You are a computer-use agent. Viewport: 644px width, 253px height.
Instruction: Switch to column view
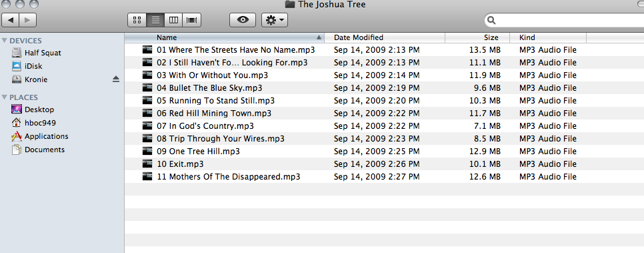174,20
